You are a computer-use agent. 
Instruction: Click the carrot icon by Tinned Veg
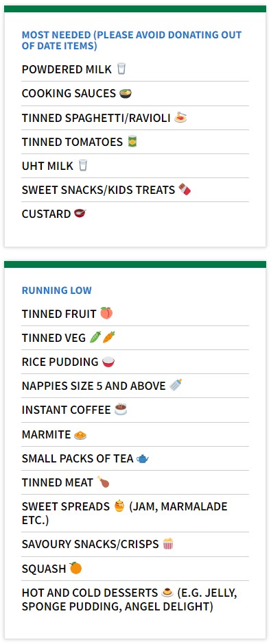click(108, 337)
